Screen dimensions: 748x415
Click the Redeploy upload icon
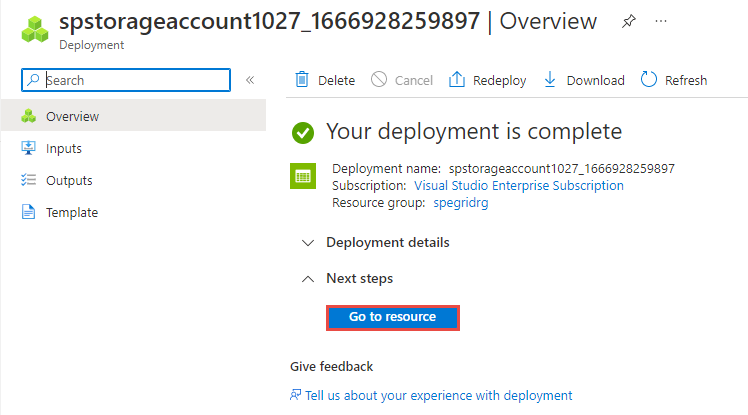pos(457,80)
